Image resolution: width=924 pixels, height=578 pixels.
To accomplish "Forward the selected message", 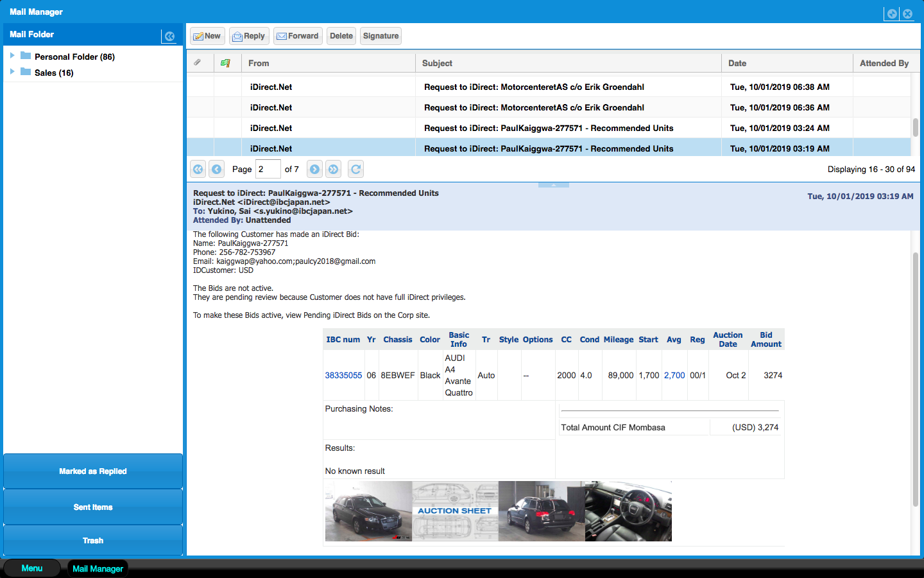I will click(298, 36).
